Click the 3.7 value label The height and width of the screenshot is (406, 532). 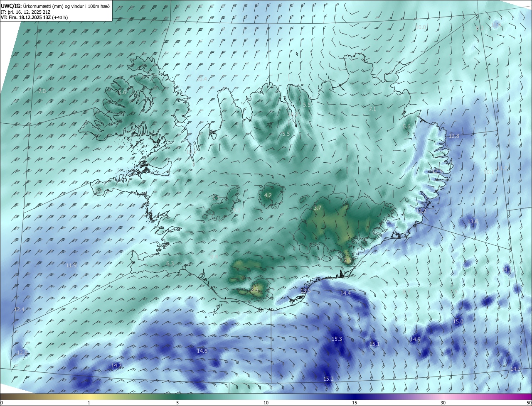click(x=318, y=208)
